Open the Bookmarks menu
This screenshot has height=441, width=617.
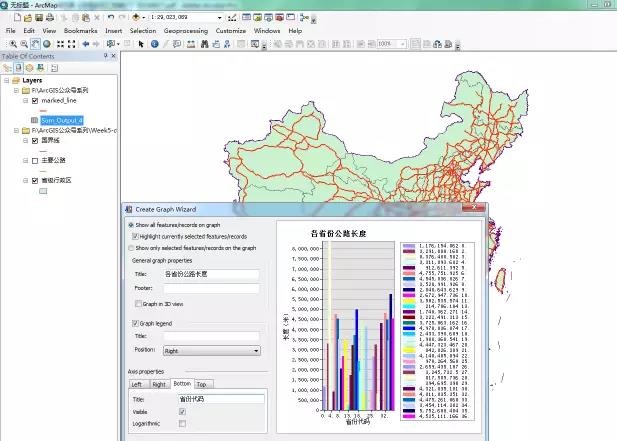tap(80, 31)
